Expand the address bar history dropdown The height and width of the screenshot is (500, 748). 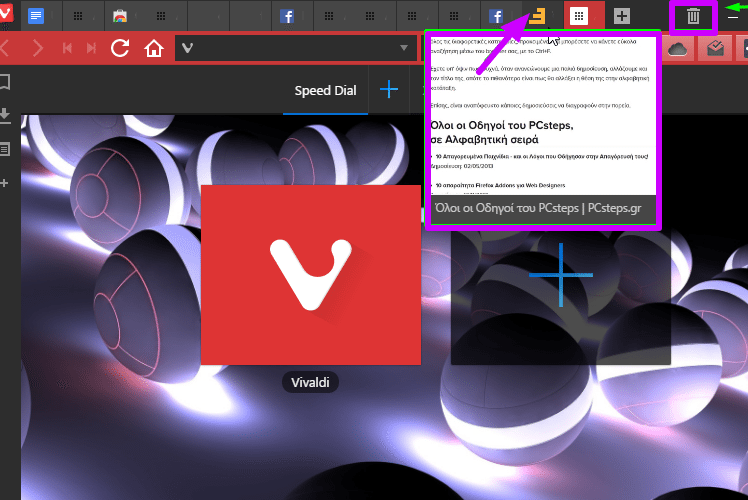coord(404,48)
